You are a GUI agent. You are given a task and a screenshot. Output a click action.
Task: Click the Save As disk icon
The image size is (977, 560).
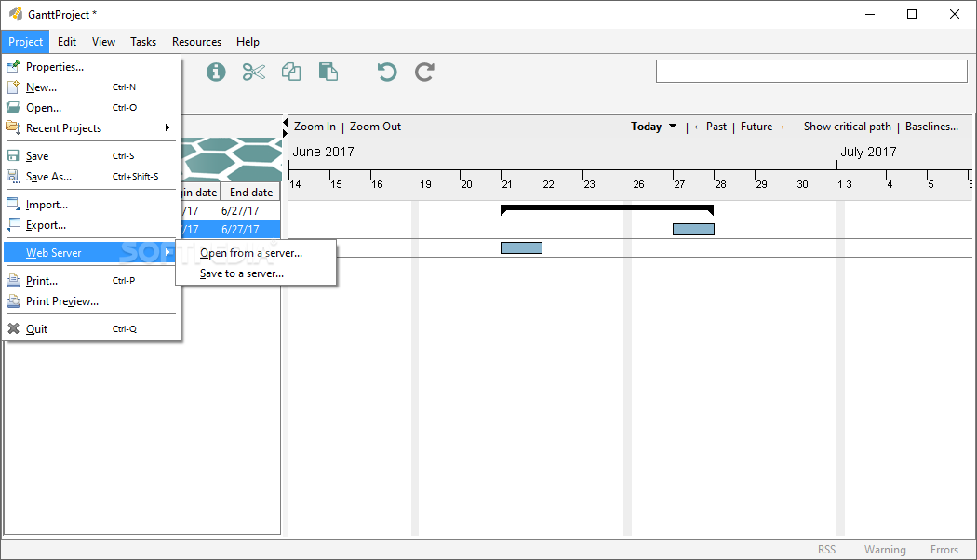13,177
